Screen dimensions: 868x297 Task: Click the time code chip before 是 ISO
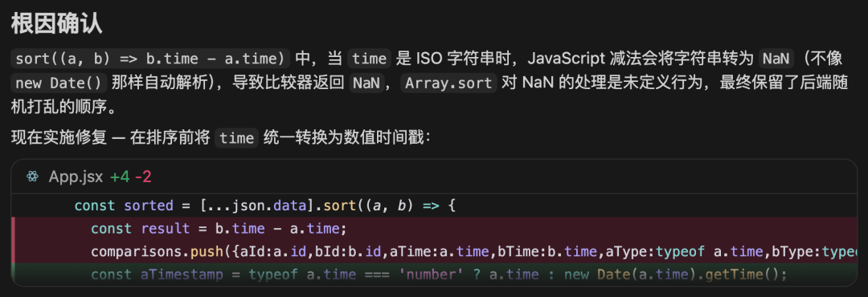click(x=369, y=58)
